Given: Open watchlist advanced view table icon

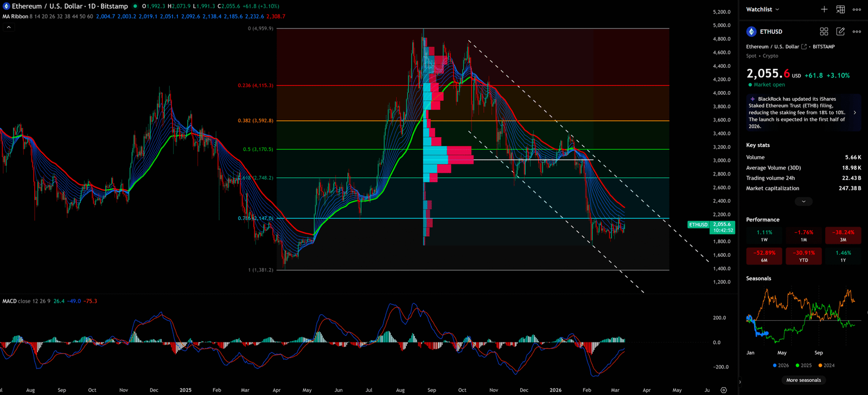Looking at the screenshot, I should (840, 9).
